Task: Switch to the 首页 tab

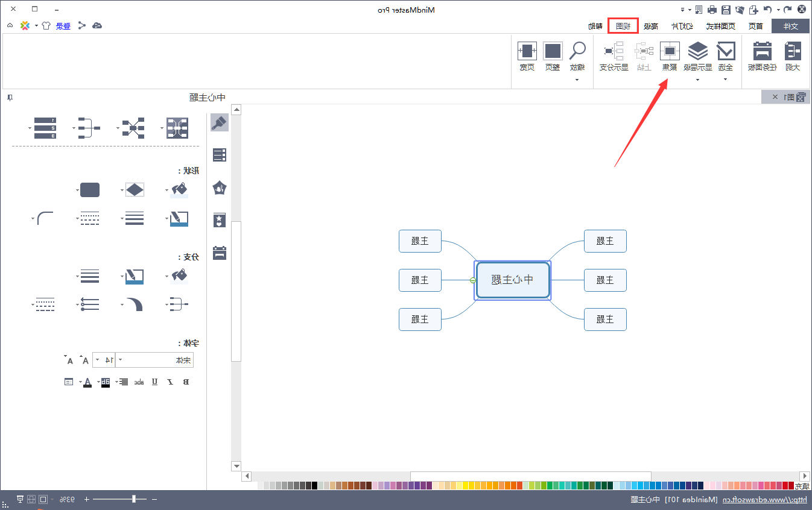Action: click(x=755, y=26)
